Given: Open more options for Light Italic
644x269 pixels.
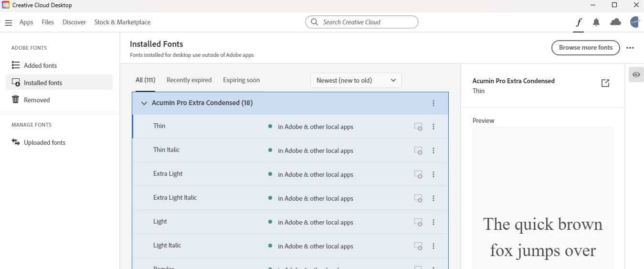Looking at the screenshot, I should (433, 246).
